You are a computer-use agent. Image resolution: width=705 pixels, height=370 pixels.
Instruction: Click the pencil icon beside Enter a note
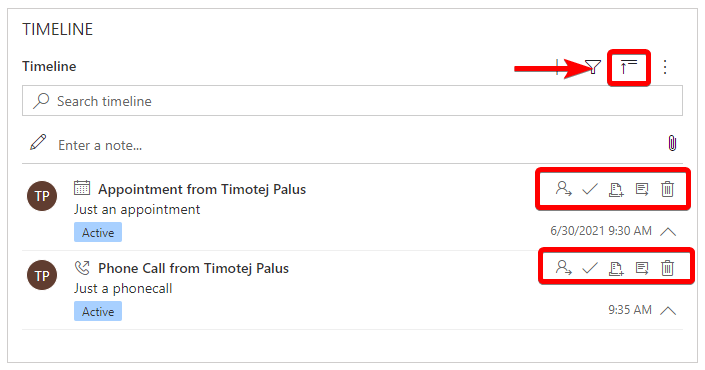tap(38, 142)
